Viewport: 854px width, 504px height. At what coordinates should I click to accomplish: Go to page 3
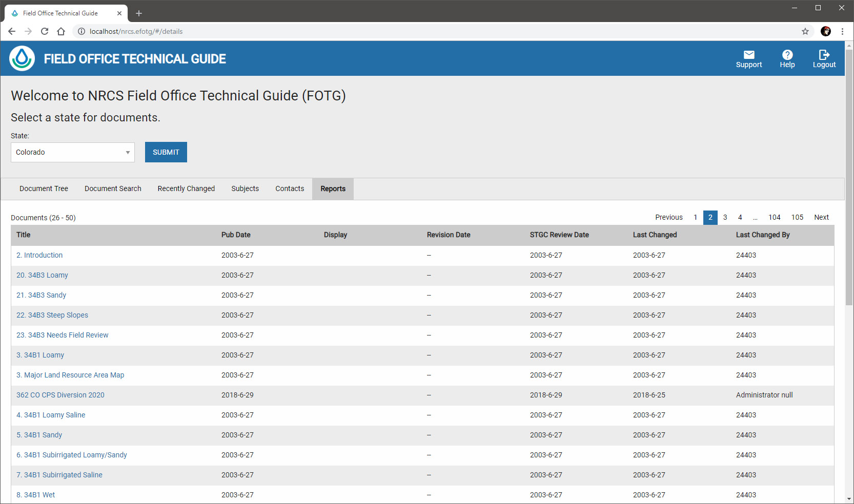tap(725, 217)
